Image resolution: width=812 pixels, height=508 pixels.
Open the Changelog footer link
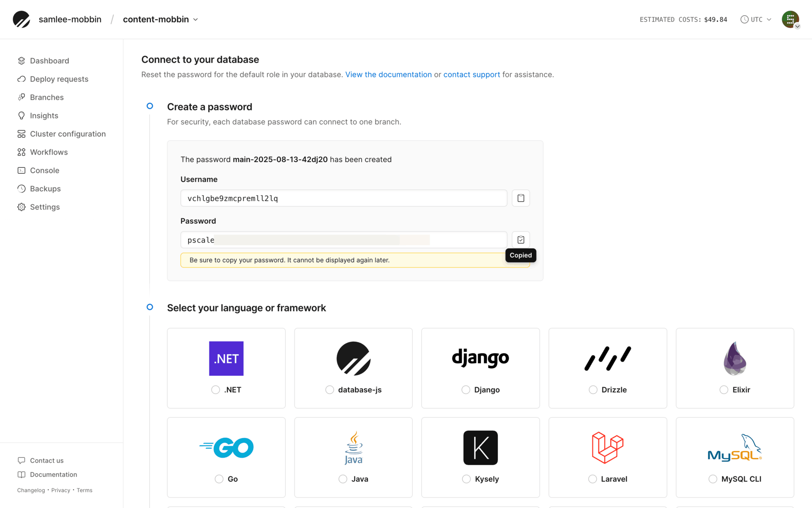coord(31,490)
